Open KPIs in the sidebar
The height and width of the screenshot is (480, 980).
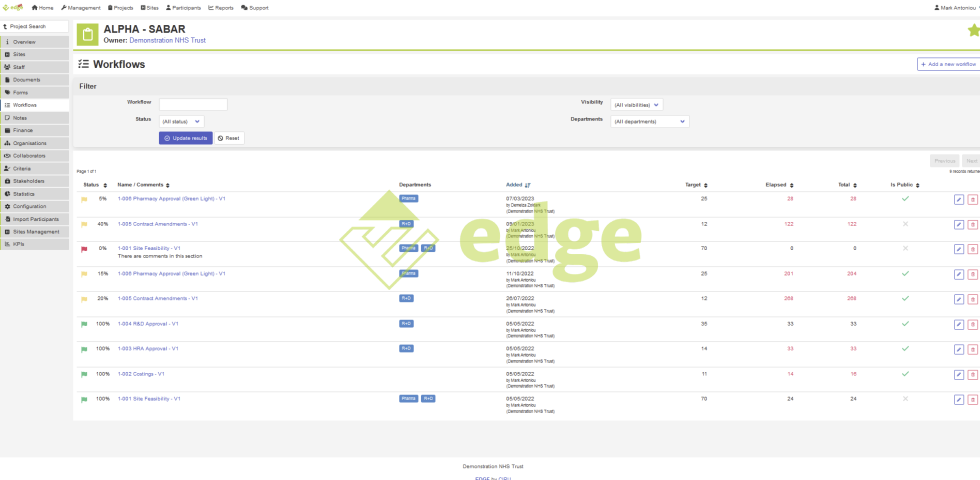pos(34,244)
